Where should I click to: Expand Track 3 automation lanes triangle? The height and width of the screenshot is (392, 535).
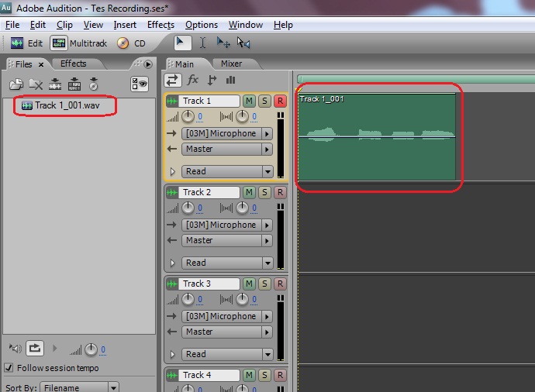173,354
